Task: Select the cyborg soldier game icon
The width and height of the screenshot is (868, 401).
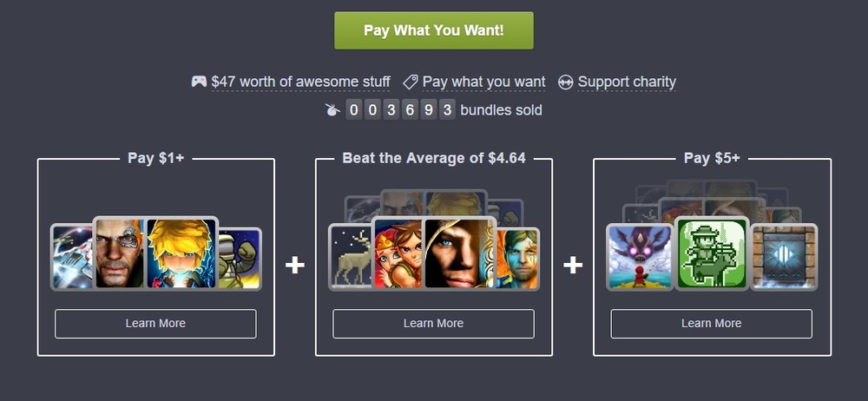Action: pos(120,253)
